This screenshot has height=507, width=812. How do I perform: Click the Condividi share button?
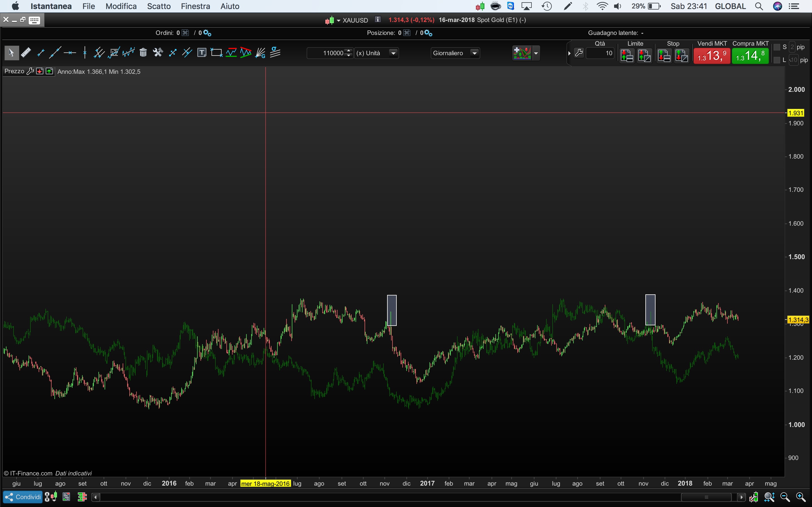[23, 497]
